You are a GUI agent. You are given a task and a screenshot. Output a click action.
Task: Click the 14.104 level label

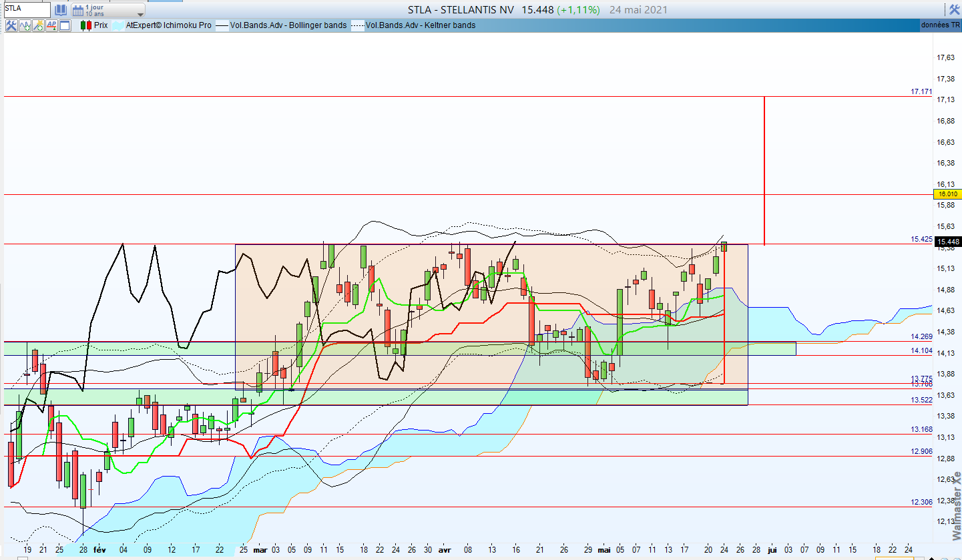[x=921, y=350]
